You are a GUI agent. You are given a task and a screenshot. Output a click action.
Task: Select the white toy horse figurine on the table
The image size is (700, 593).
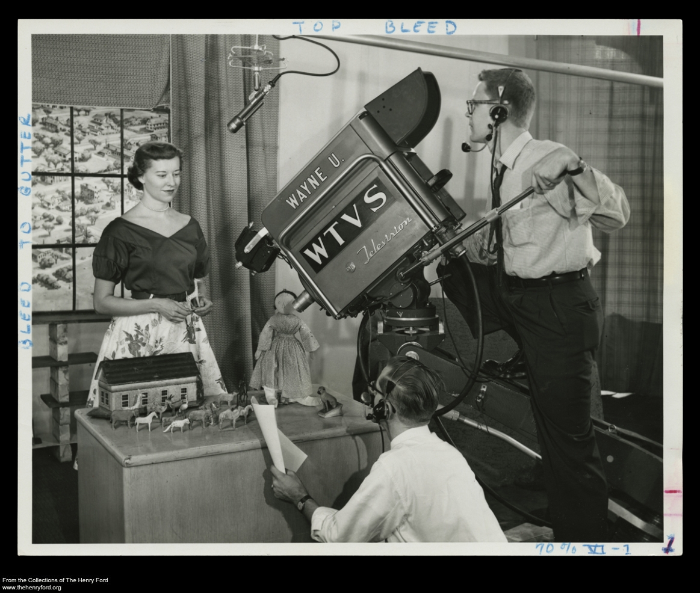coord(146,420)
